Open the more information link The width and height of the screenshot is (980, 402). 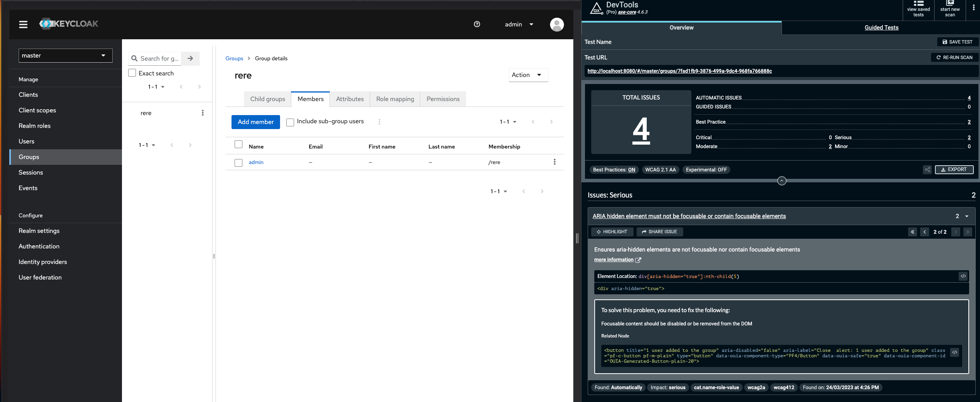614,259
